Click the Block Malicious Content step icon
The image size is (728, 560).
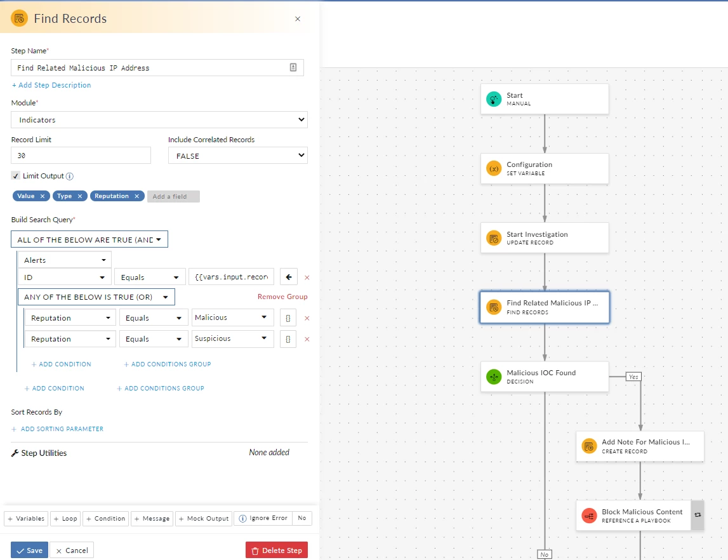click(x=589, y=516)
